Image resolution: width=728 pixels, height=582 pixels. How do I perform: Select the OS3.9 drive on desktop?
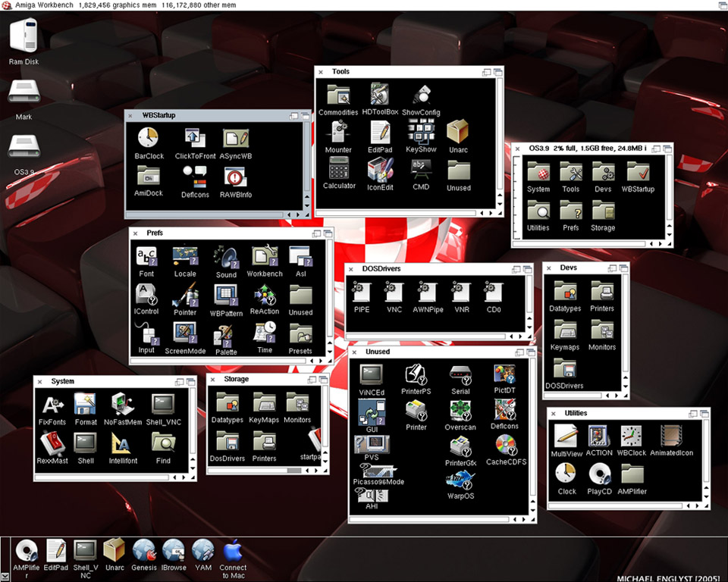tap(24, 147)
